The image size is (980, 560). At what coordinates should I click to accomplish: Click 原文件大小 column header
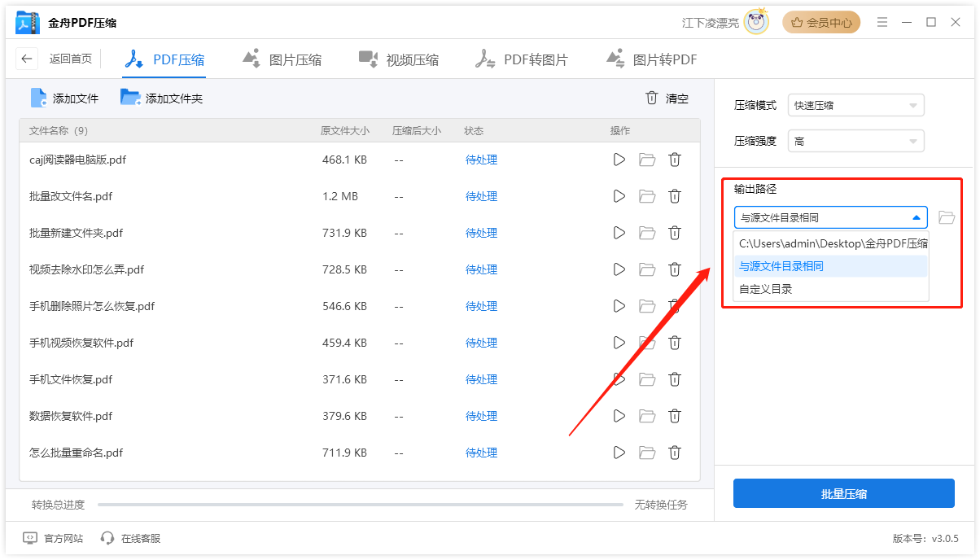(x=345, y=130)
